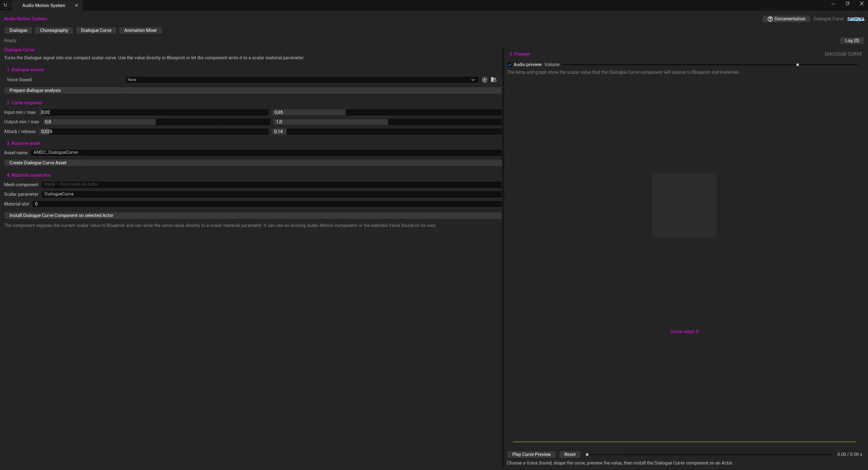Click the 'DIALOGUE CURVE' preview label
The height and width of the screenshot is (470, 868).
coord(843,54)
